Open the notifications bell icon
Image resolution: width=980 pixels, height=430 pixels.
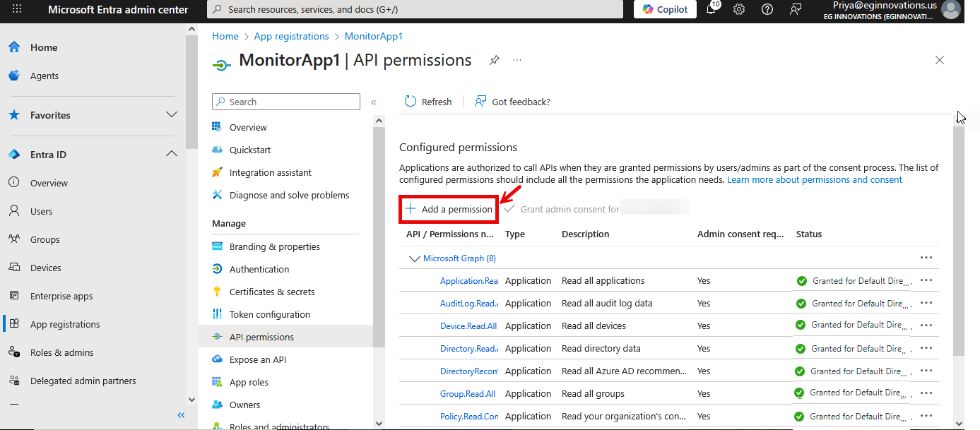tap(711, 10)
